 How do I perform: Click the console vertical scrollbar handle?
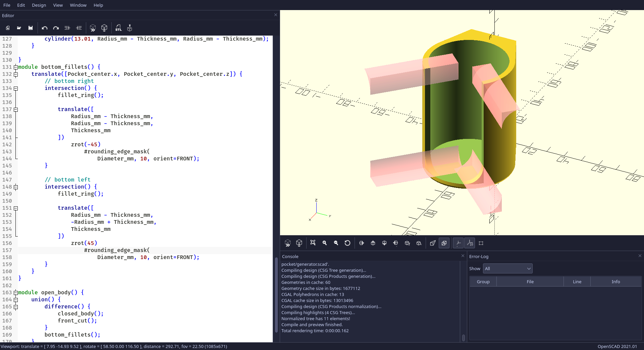point(464,338)
